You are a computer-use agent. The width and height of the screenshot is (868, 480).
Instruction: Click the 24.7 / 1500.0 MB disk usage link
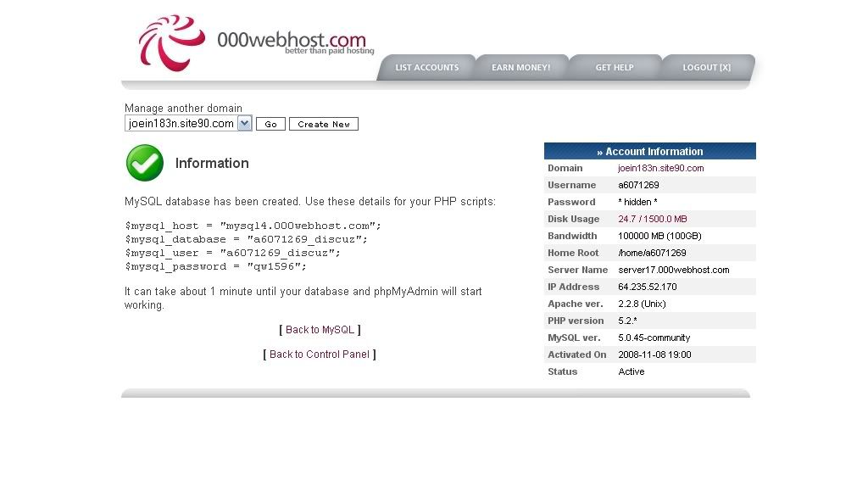point(653,220)
